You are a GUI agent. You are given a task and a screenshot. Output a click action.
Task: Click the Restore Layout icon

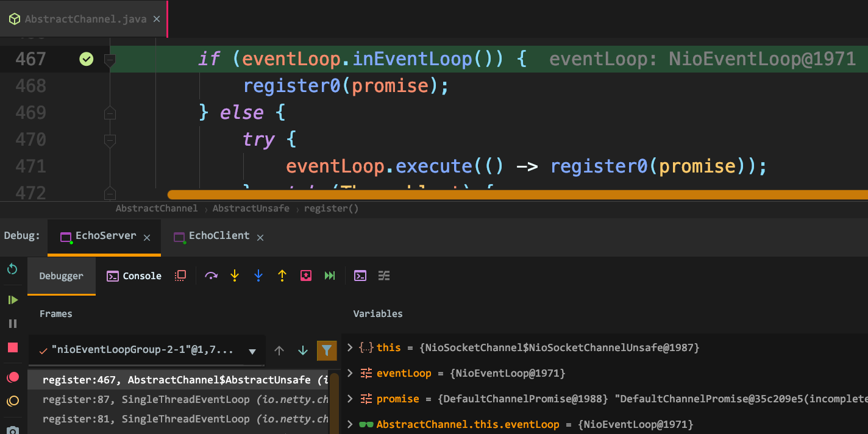click(x=180, y=276)
